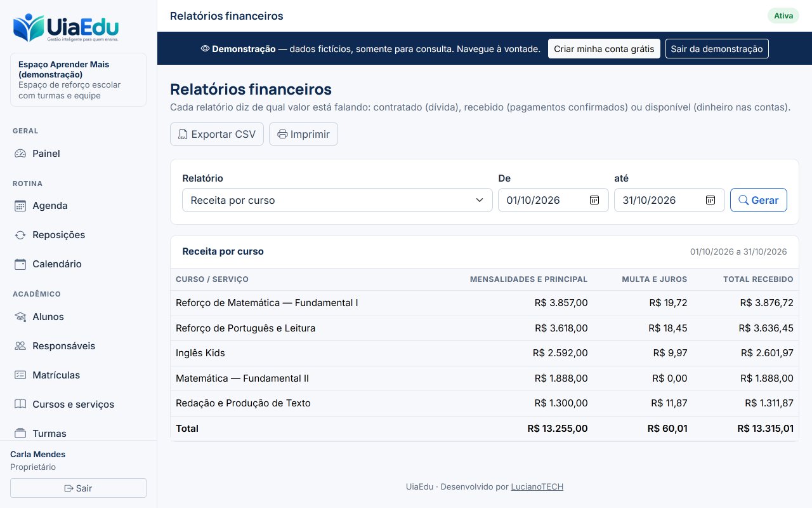Click the Matemática — Fundamental II row
This screenshot has width=812, height=508.
click(x=485, y=378)
